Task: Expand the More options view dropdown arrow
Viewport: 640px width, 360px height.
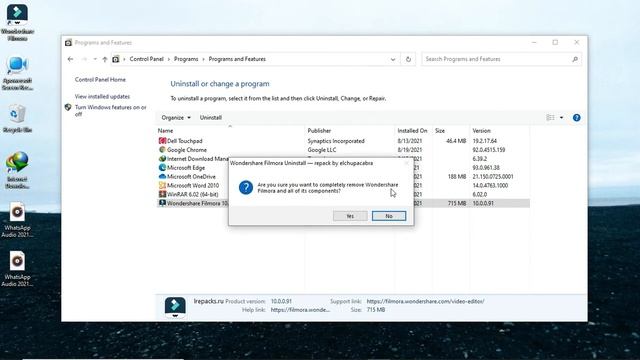Action: click(562, 118)
